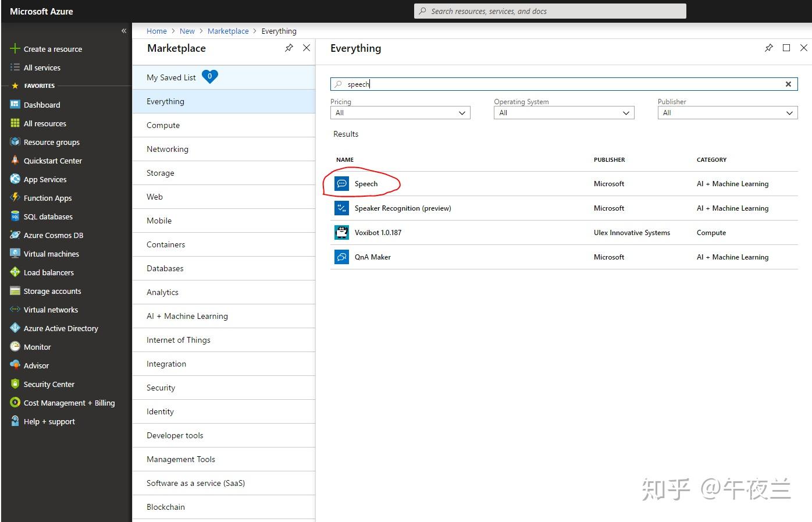Select the Everything category in Marketplace
Viewport: 812px width, 522px height.
(224, 101)
